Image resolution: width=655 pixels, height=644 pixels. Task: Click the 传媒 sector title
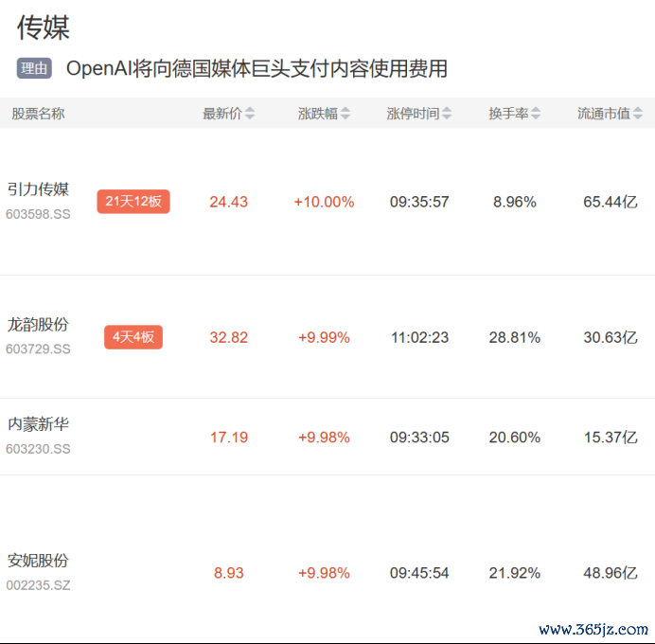[x=43, y=27]
